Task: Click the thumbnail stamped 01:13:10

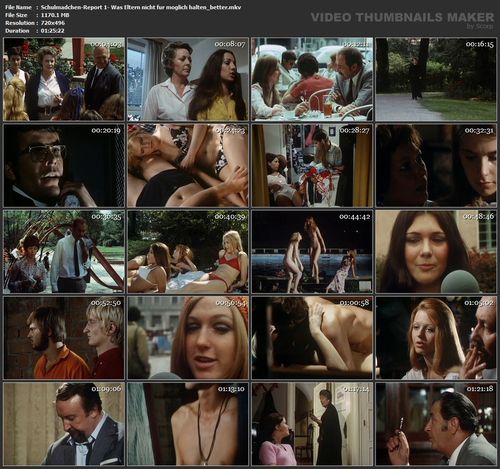Action: click(188, 424)
